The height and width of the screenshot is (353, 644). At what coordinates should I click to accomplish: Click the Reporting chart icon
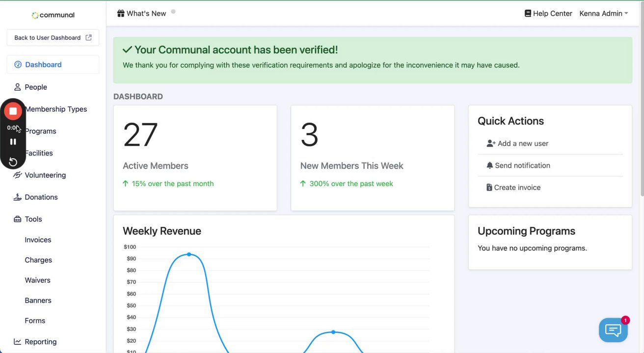coord(18,342)
